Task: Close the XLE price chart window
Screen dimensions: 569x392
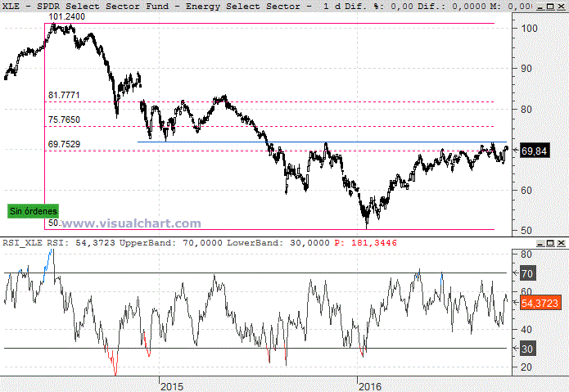Action: (x=561, y=7)
